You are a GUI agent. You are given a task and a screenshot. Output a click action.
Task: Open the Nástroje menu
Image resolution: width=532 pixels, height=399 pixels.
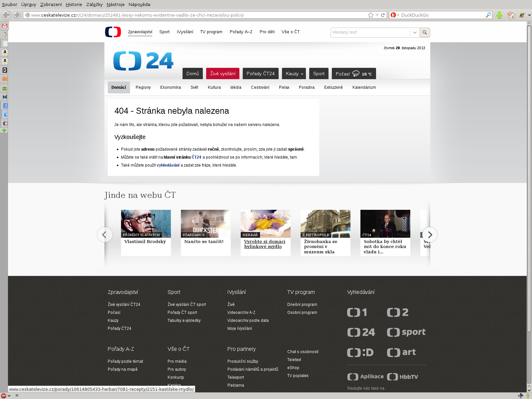[x=115, y=4]
